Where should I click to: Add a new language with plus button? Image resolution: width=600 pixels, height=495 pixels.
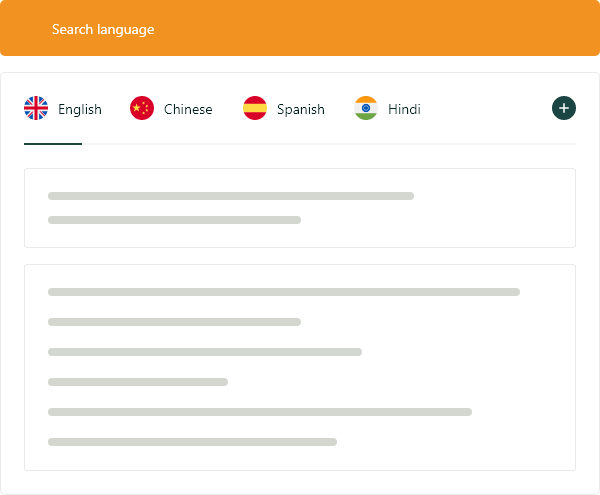(x=564, y=108)
